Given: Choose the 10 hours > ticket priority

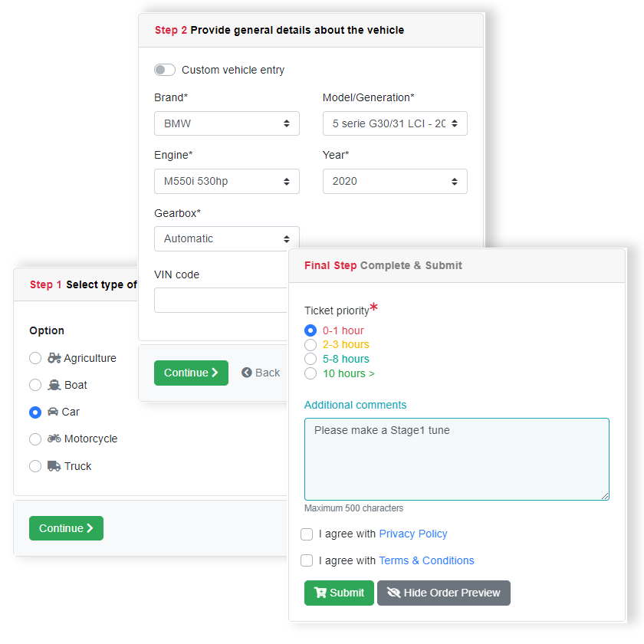Looking at the screenshot, I should click(310, 373).
